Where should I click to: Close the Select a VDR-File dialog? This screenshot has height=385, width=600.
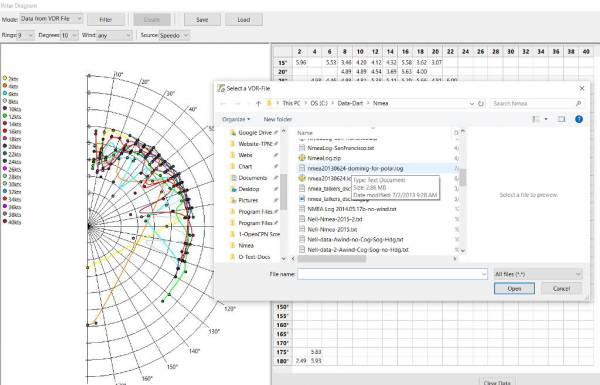tap(582, 88)
